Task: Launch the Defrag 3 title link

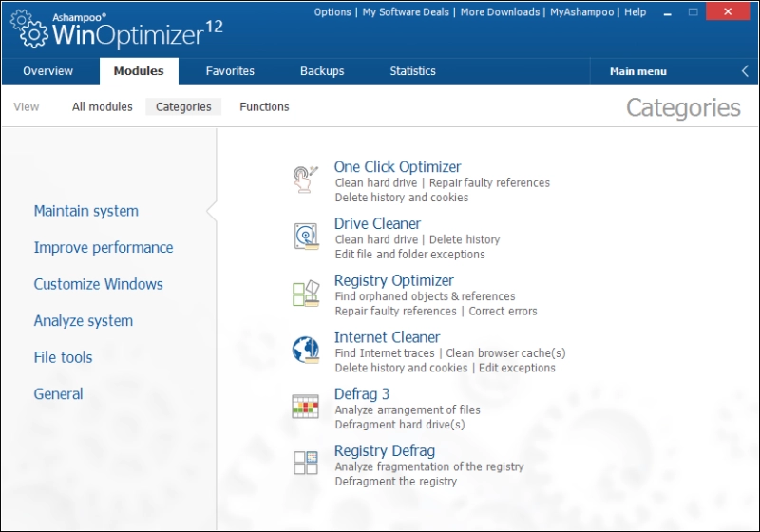Action: (x=362, y=394)
